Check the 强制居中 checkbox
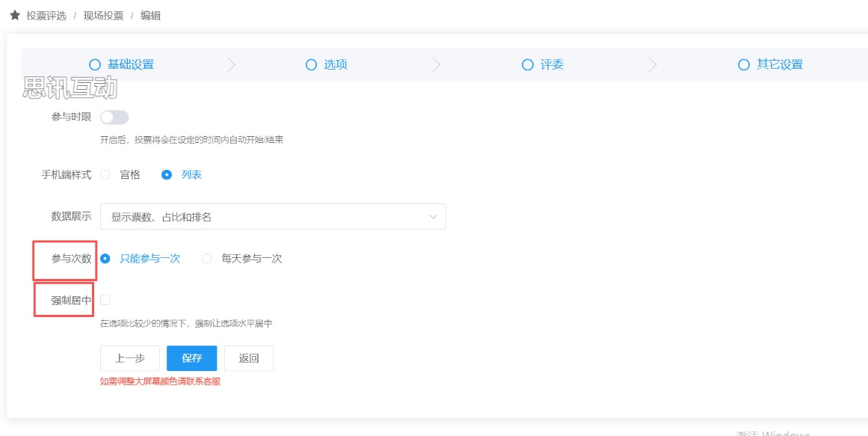The image size is (868, 436). pos(105,300)
